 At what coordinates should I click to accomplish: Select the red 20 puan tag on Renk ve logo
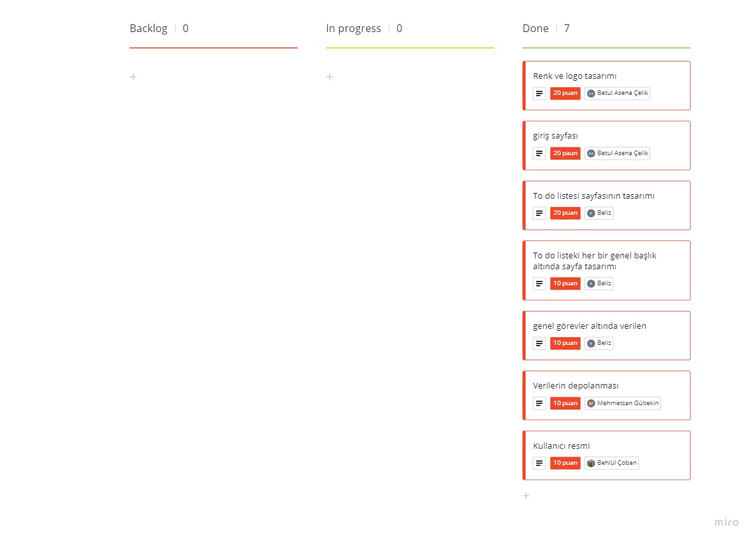click(565, 93)
